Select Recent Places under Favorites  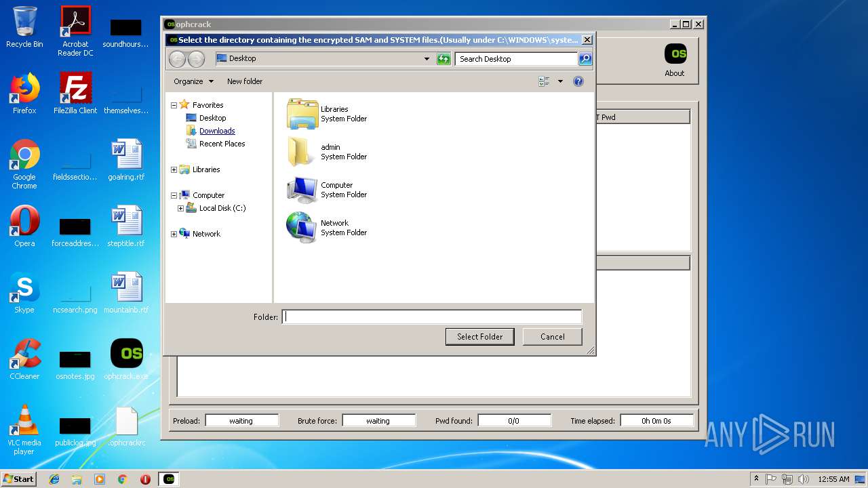click(x=222, y=144)
